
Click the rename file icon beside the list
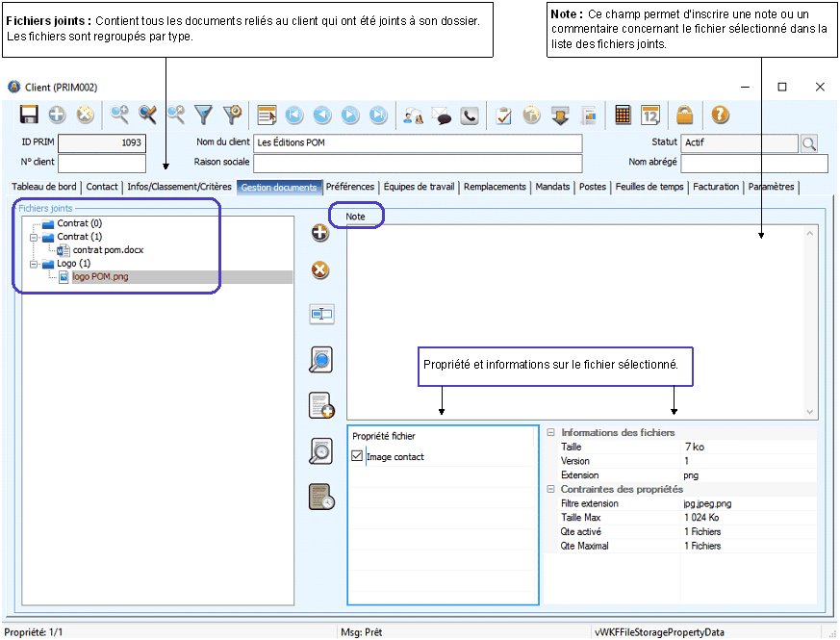pos(321,314)
